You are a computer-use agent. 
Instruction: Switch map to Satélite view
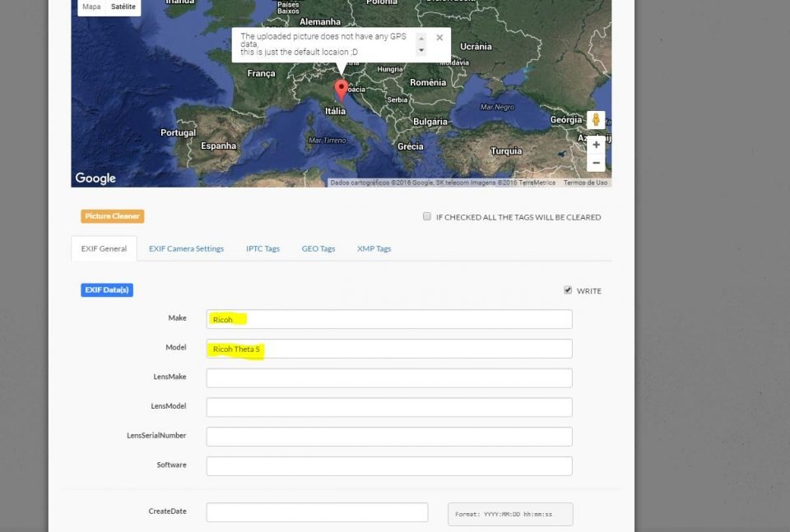(x=125, y=7)
